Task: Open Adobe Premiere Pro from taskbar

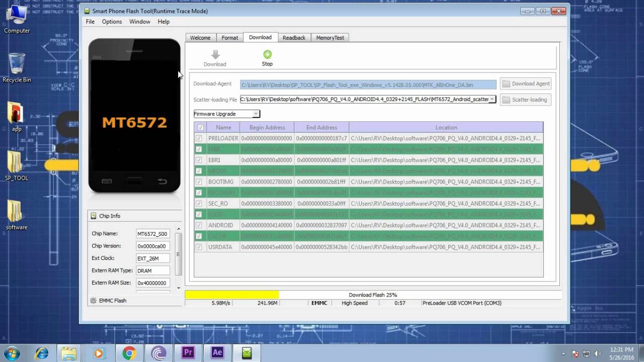Action: (x=188, y=352)
